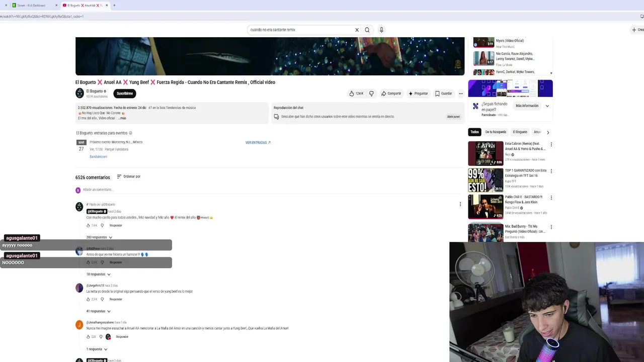Open El Bogueto channel avatar below video title

point(79,93)
